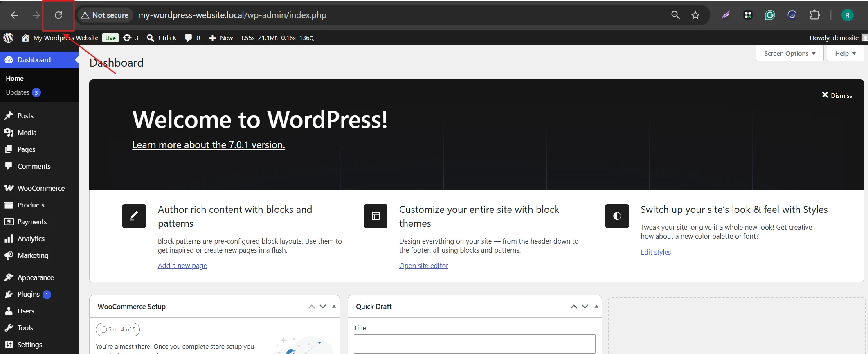
Task: Click the Step 4 of 5 progress indicator
Action: [x=118, y=329]
